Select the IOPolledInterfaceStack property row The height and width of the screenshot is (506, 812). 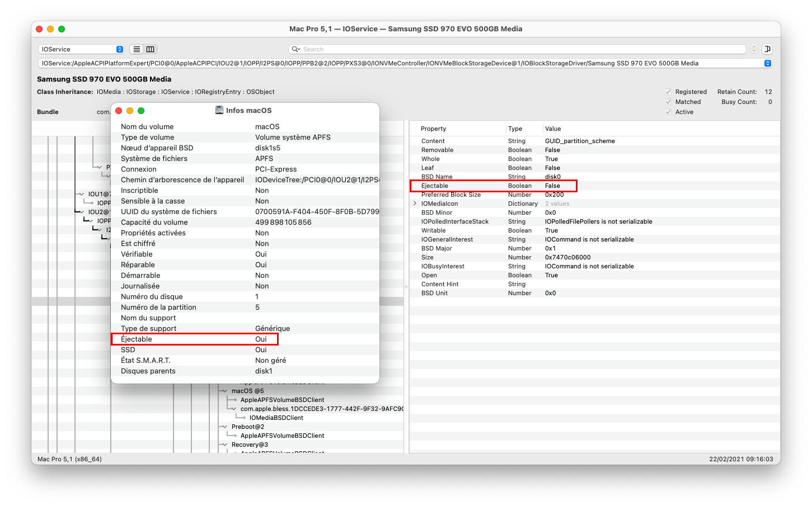[x=595, y=221]
